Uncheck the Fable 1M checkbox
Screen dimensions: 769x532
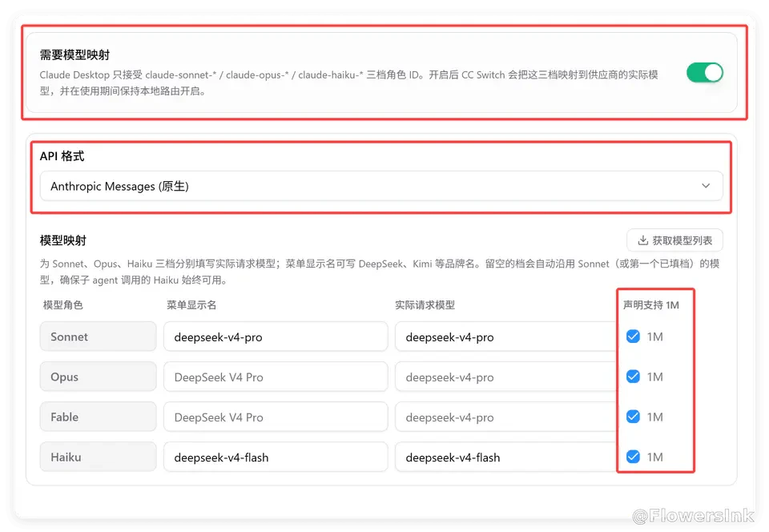(x=633, y=417)
